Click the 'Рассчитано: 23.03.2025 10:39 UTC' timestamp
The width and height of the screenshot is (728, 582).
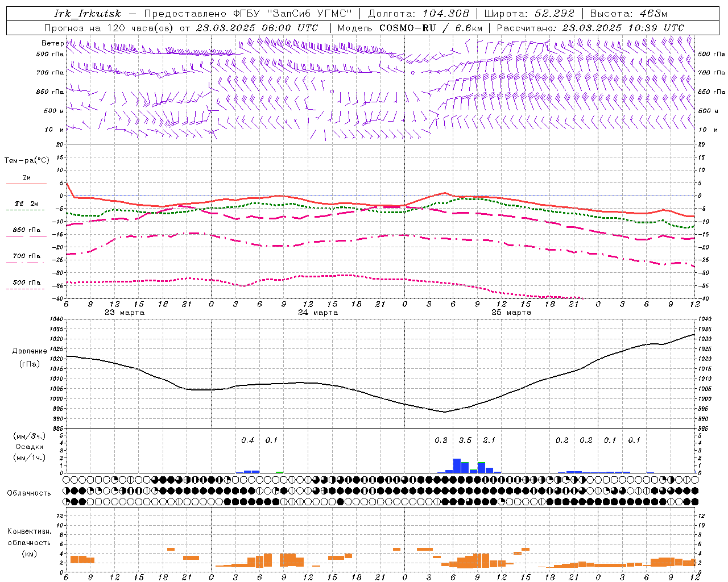590,28
